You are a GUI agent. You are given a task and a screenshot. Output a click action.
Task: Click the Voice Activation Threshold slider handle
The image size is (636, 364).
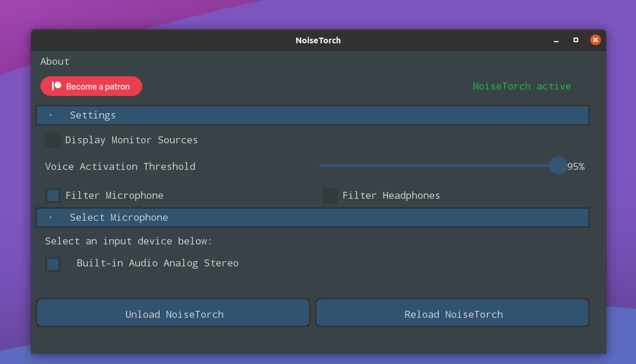pyautogui.click(x=558, y=165)
